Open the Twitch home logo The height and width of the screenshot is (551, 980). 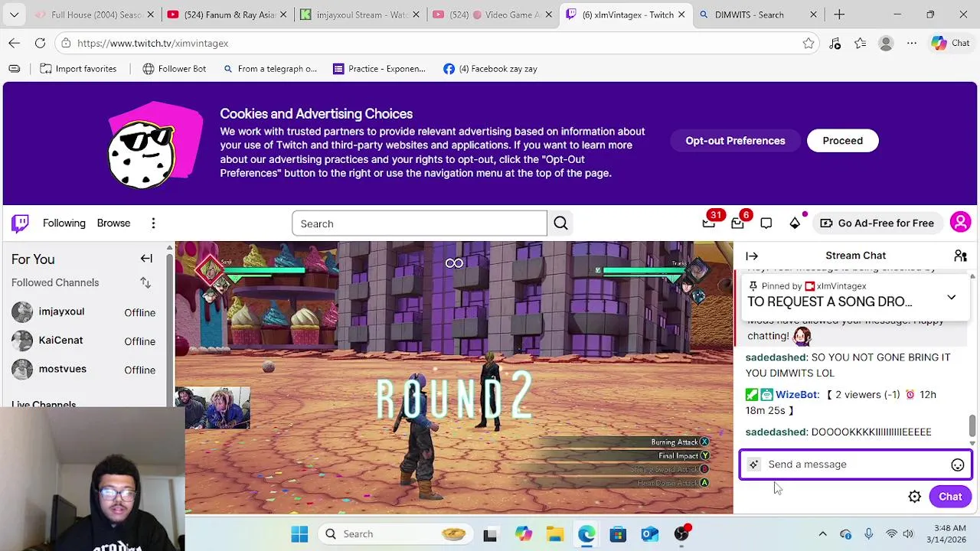pyautogui.click(x=20, y=223)
